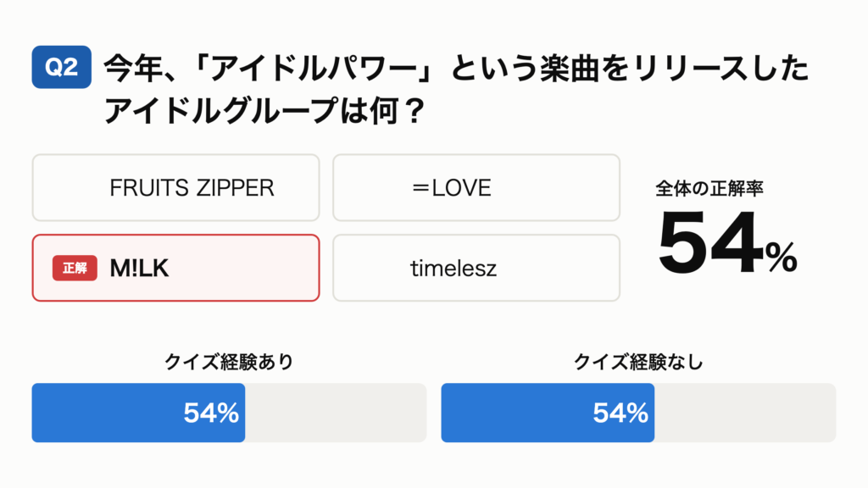This screenshot has width=868, height=488.
Task: Choose the timelesz answer option
Action: click(x=476, y=268)
